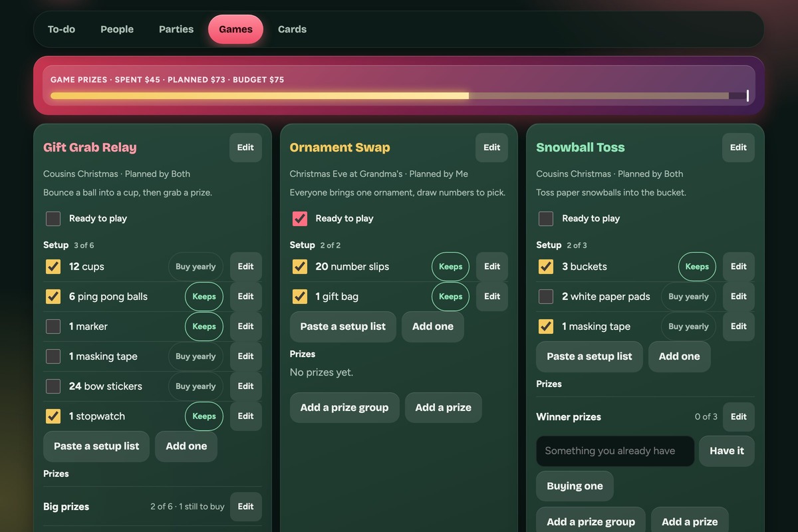Viewport: 798px width, 532px height.
Task: Edit the 1 stopwatch row
Action: click(x=245, y=416)
